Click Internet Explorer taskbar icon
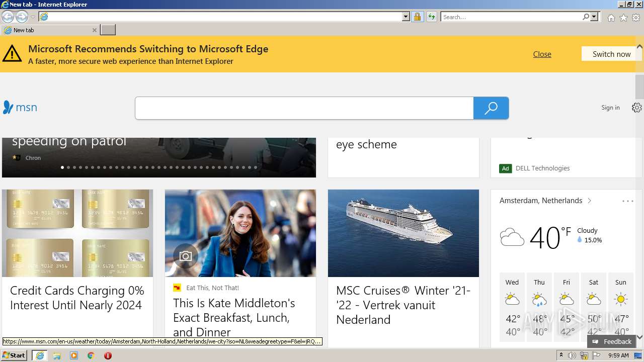The width and height of the screenshot is (644, 362). (x=40, y=355)
